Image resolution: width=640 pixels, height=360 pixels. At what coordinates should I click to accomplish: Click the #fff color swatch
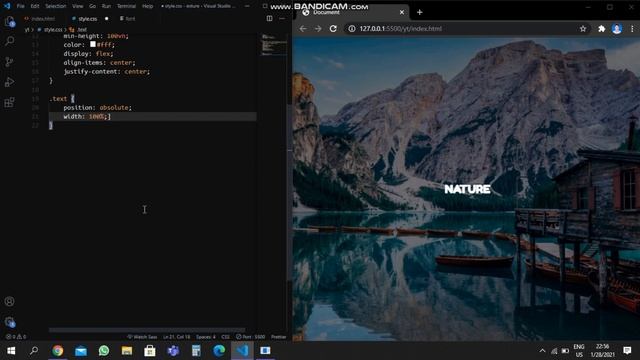[x=93, y=44]
